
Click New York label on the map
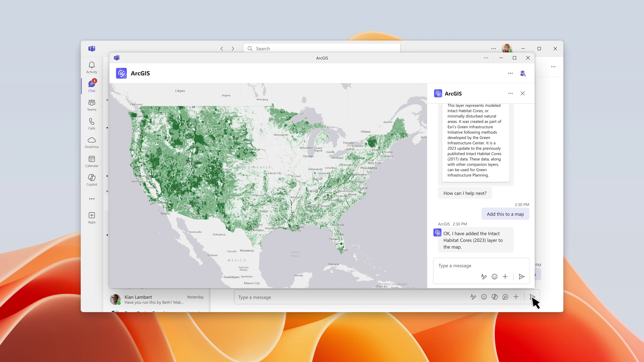tap(374, 163)
